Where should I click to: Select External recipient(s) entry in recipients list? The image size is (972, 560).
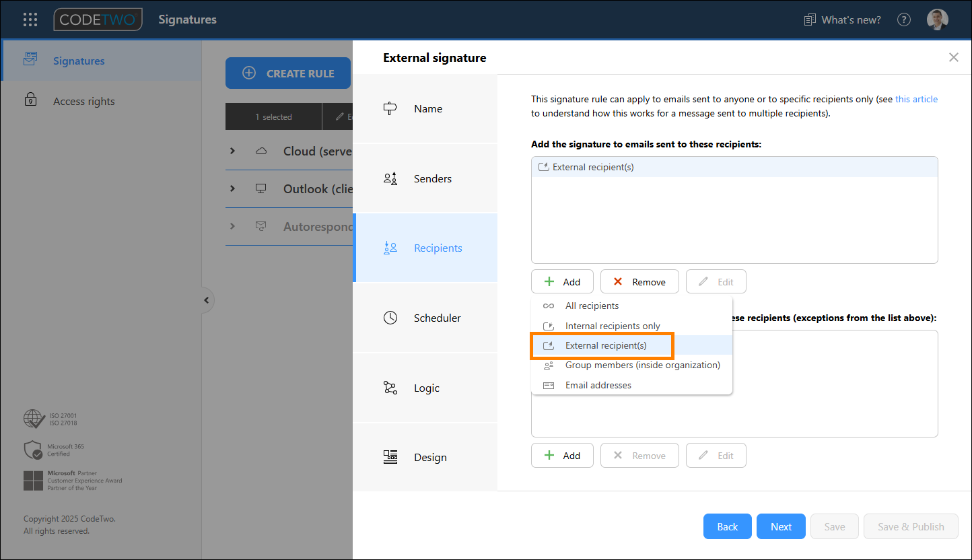(734, 167)
